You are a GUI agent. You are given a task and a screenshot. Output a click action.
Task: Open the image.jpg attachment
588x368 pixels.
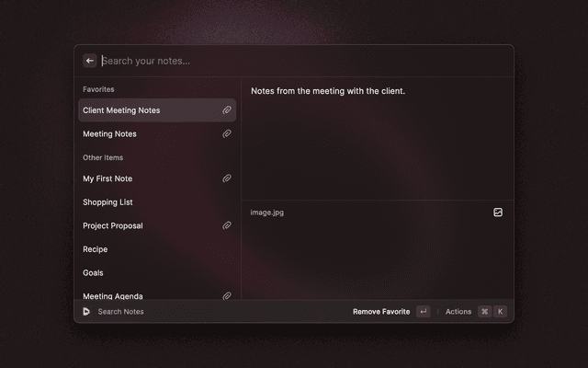click(x=267, y=213)
